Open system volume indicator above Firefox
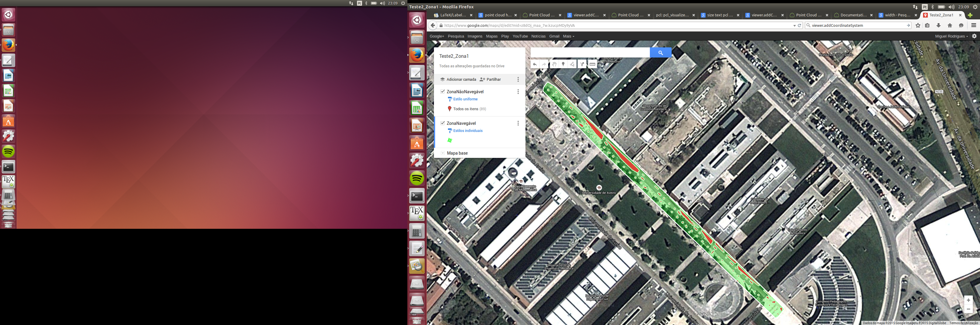Viewport: 980px width, 325px height. (x=951, y=7)
